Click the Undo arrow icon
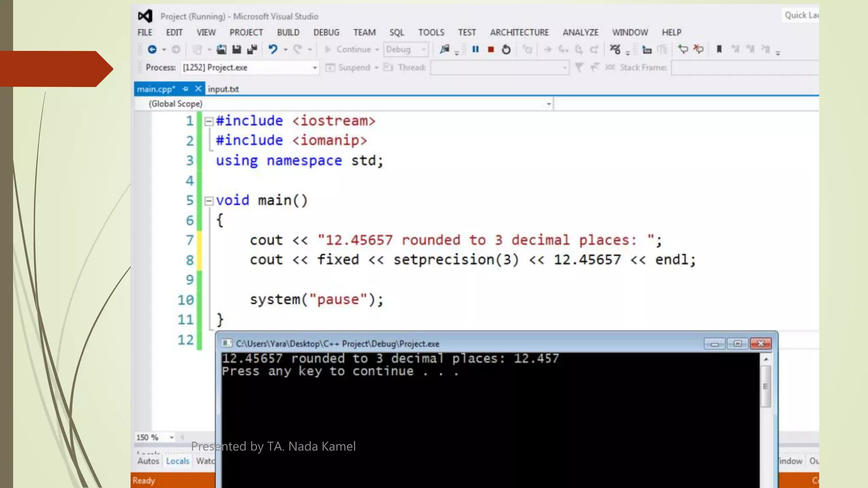This screenshot has width=868, height=488. point(273,50)
